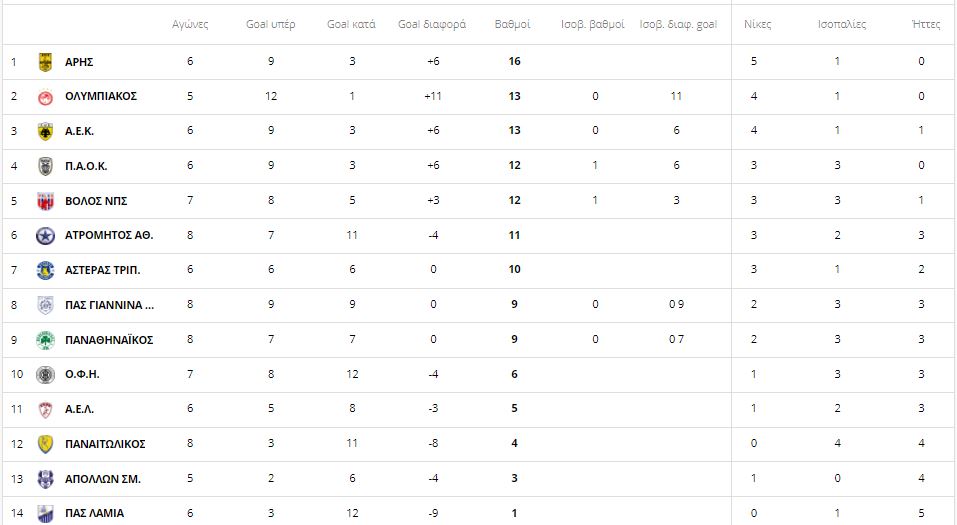This screenshot has width=957, height=525.
Task: Select the Α.Ε.Λ. team name
Action: (x=79, y=410)
